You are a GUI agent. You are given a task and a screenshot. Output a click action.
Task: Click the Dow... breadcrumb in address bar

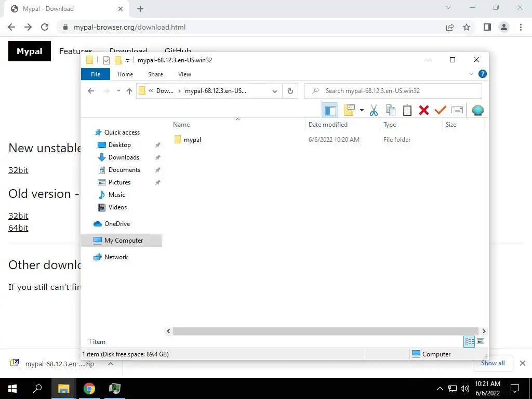tap(165, 91)
